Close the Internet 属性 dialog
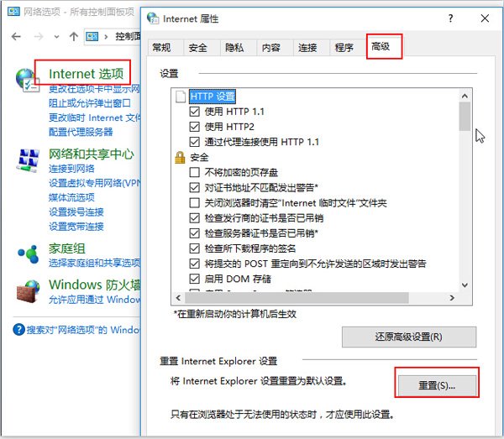504x439 pixels. point(485,18)
